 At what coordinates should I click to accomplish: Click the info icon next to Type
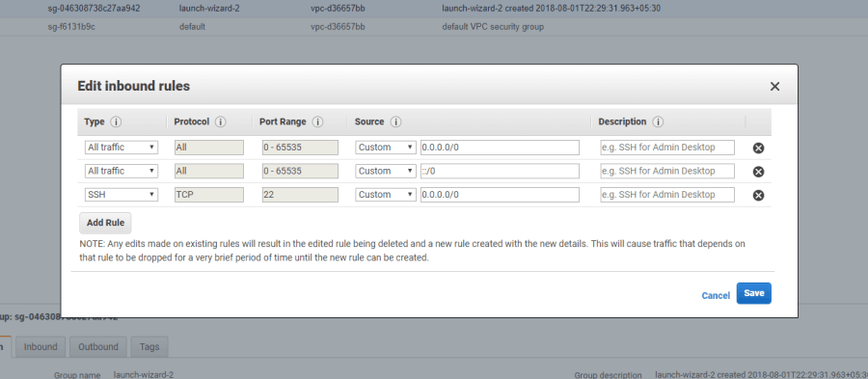pyautogui.click(x=116, y=122)
